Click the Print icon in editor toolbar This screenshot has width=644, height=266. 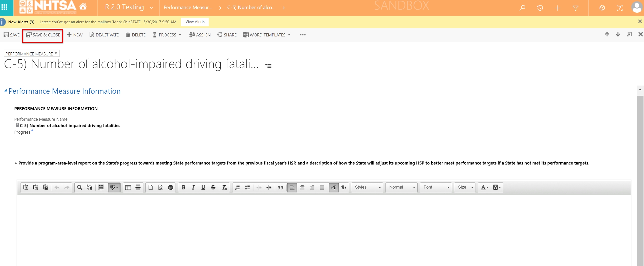pyautogui.click(x=170, y=187)
